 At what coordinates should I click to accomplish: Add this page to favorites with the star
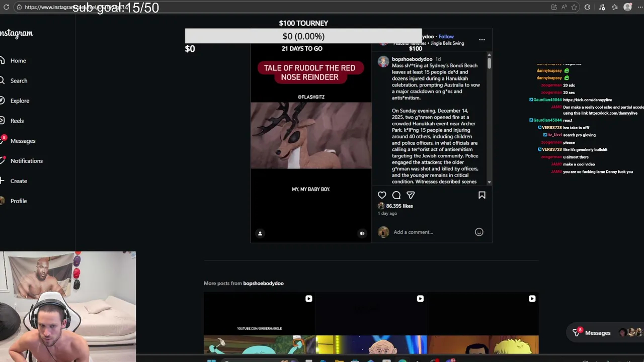(574, 7)
